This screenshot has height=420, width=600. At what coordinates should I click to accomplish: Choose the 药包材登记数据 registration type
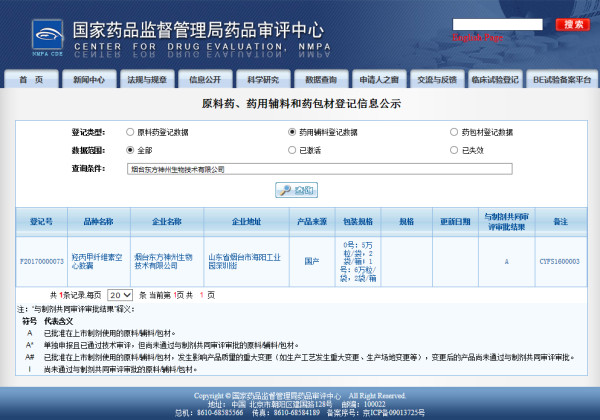tap(453, 131)
